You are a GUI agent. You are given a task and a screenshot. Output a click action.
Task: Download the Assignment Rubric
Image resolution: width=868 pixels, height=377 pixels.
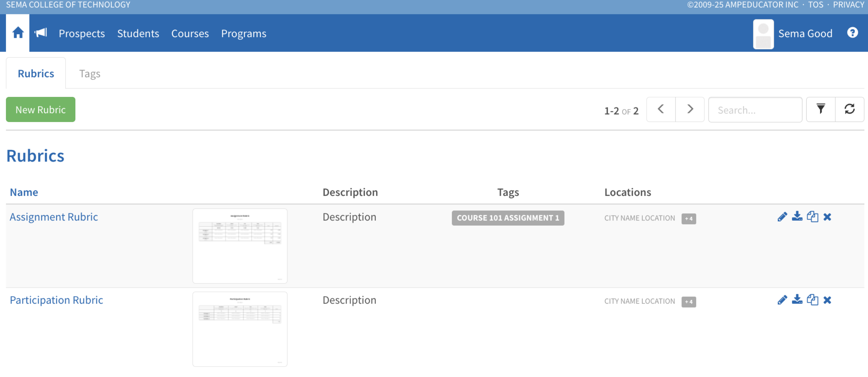[x=797, y=217]
